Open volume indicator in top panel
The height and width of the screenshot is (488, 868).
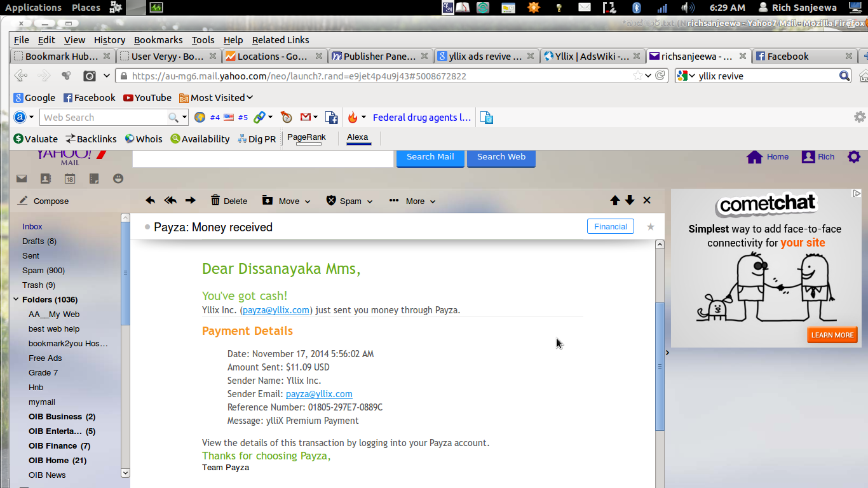click(x=688, y=8)
